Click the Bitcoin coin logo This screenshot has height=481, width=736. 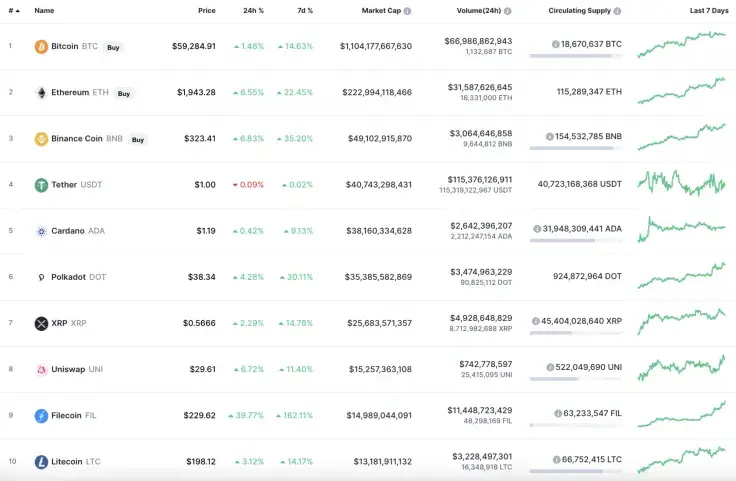[x=41, y=47]
